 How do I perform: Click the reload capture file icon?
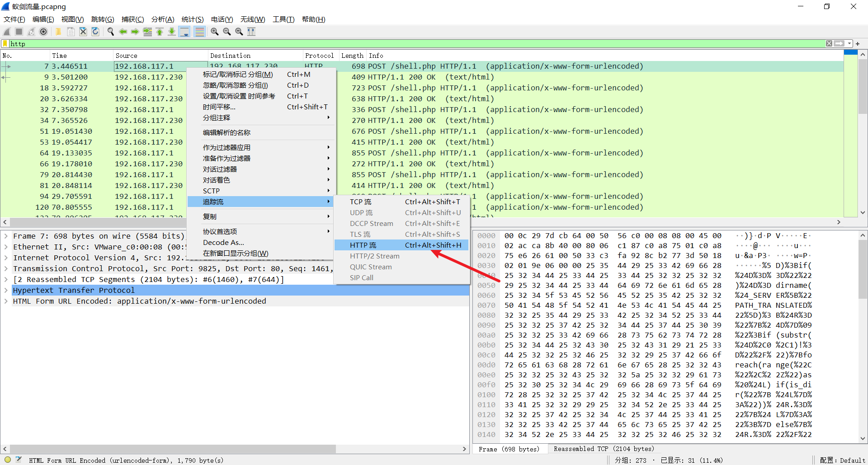(95, 32)
